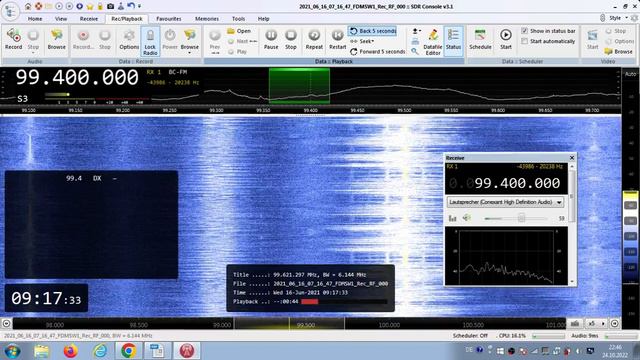This screenshot has height=360, width=640.
Task: Skip Forward 5 seconds
Action: [x=378, y=52]
